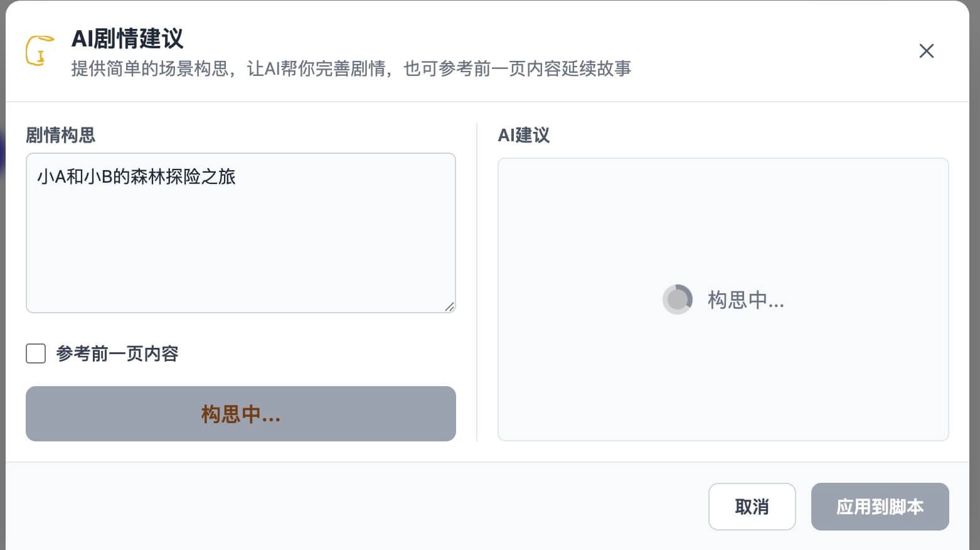
Task: Enable the 参考前一页内容 checkbox
Action: pos(36,353)
